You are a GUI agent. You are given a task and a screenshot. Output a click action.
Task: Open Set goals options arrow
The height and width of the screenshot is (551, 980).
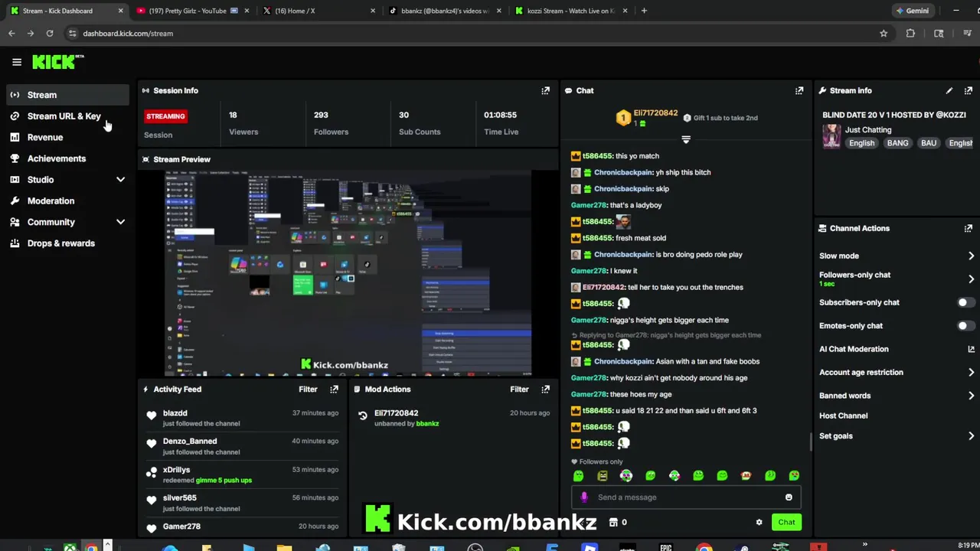971,436
